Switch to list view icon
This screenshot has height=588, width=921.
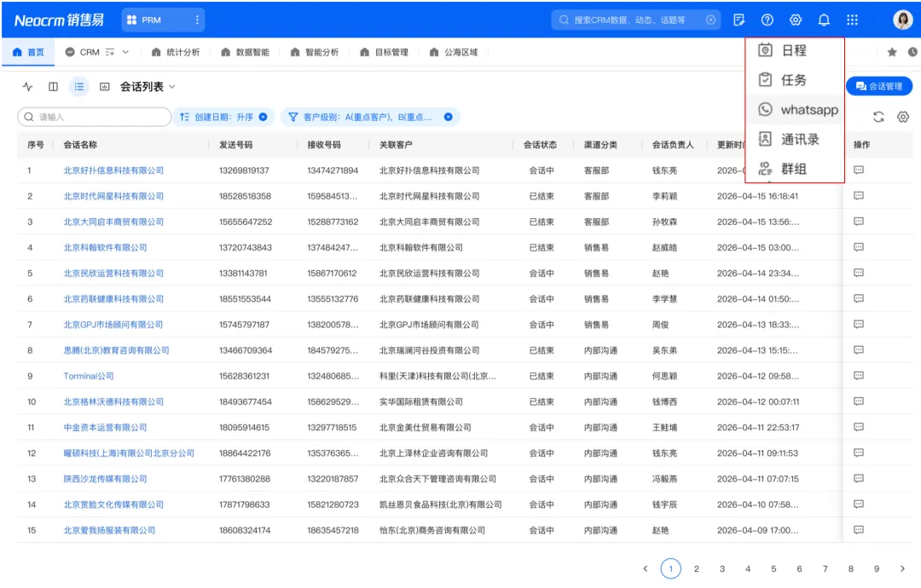pyautogui.click(x=78, y=86)
